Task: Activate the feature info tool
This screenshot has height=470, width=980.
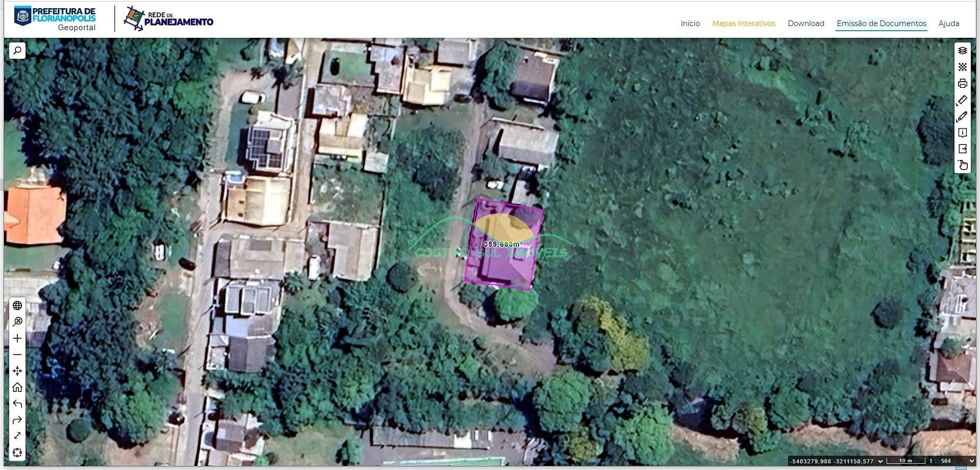Action: (x=962, y=133)
